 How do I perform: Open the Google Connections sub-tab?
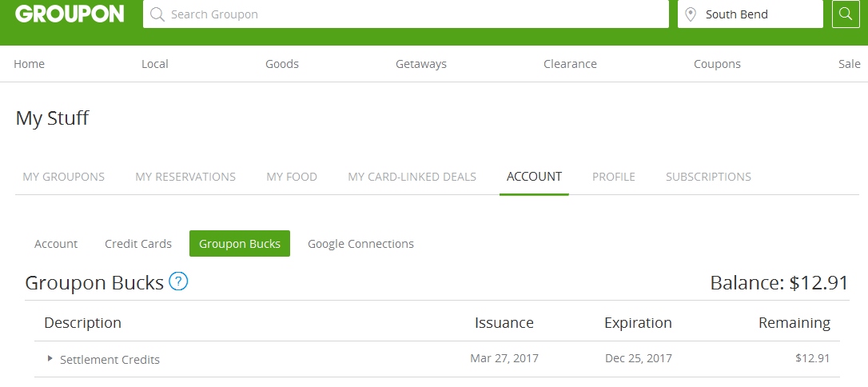coord(360,244)
